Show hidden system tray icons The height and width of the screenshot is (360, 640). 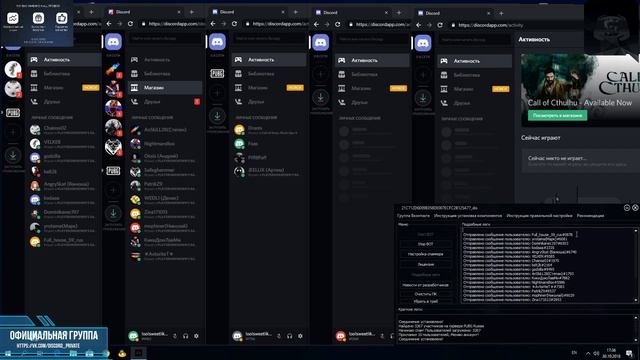click(588, 353)
